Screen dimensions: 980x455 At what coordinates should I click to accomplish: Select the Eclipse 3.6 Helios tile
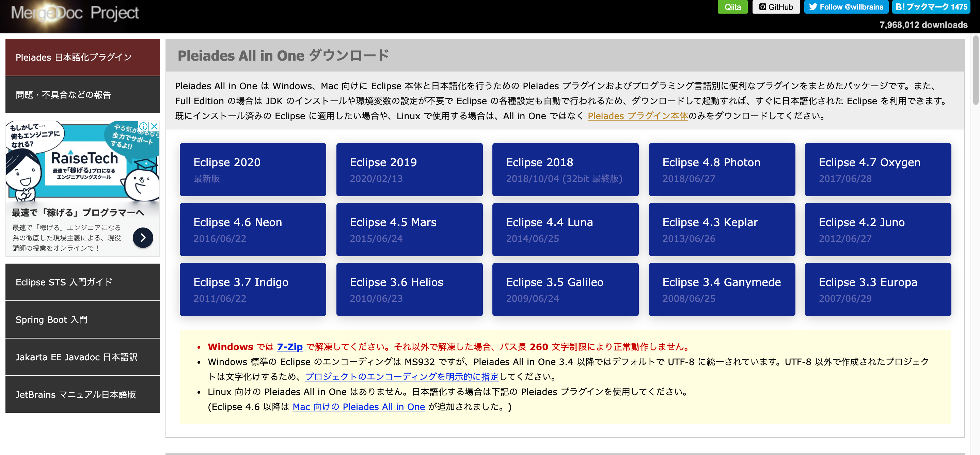point(409,289)
